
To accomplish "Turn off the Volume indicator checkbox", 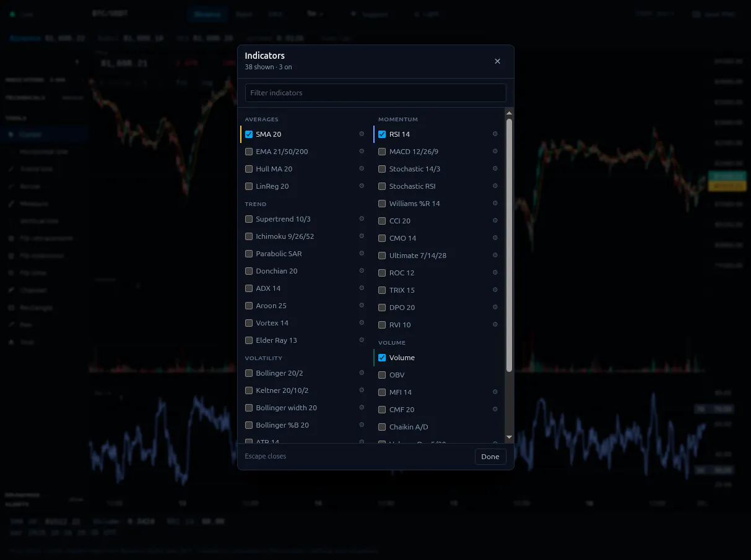I will 382,358.
